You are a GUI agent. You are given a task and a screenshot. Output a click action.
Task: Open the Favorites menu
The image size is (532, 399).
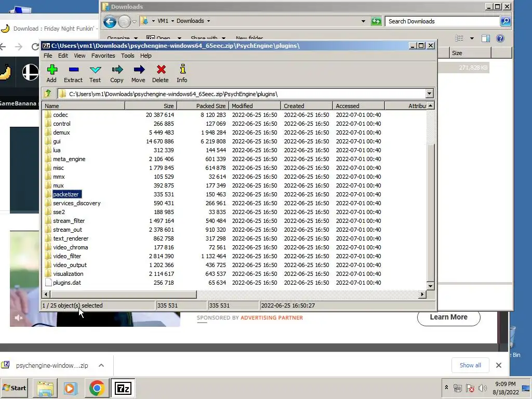[x=103, y=56]
